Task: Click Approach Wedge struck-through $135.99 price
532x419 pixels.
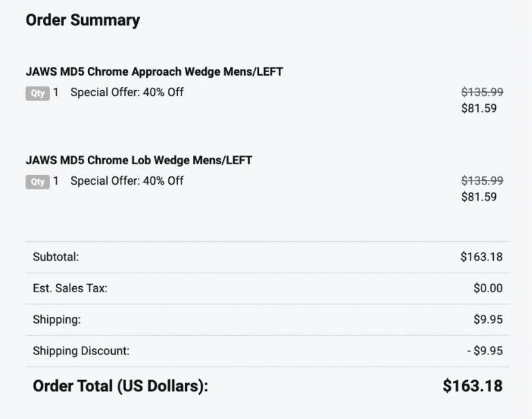Action: pyautogui.click(x=482, y=92)
